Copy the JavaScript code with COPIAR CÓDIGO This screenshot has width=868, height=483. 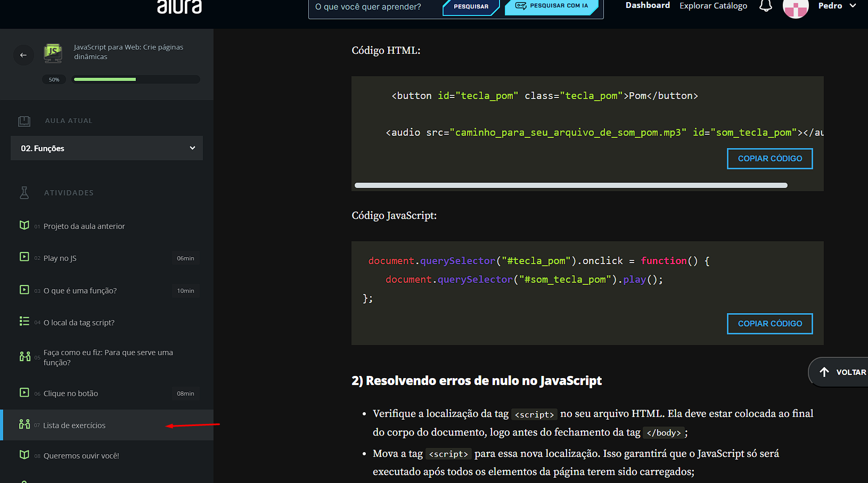click(x=769, y=324)
